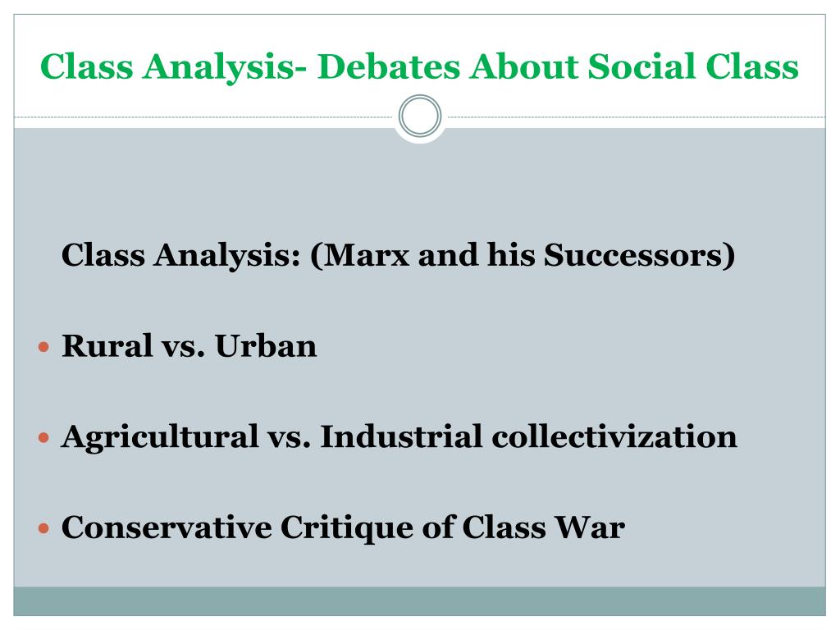The height and width of the screenshot is (630, 840).
Task: Click the word Debates in the title
Action: tap(389, 66)
